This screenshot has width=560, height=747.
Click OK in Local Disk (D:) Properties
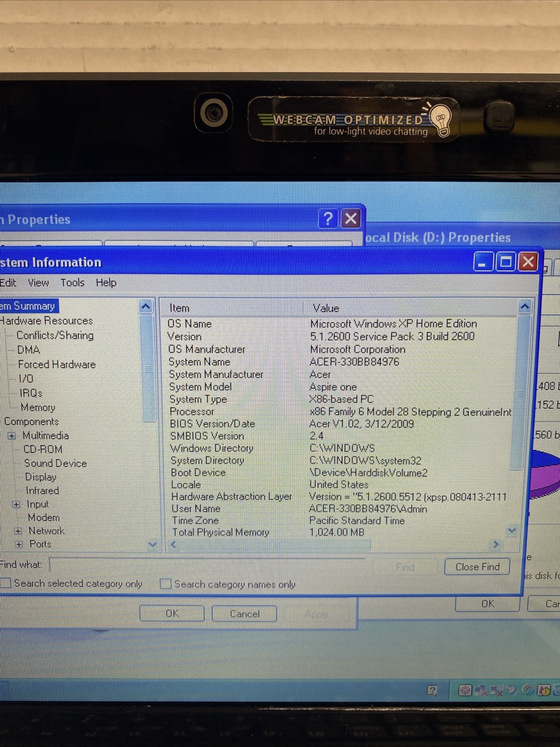tap(488, 604)
